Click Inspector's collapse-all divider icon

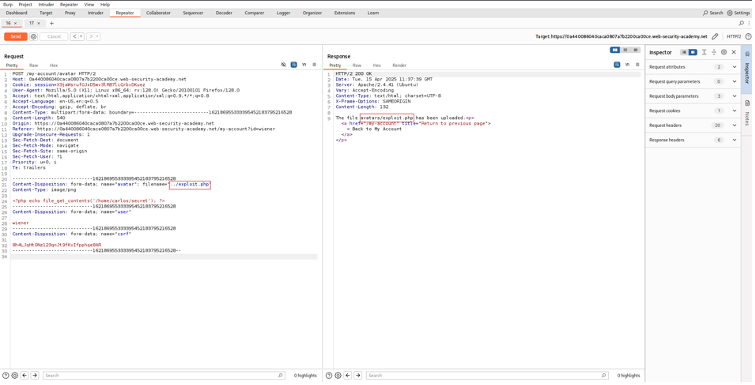pos(714,52)
